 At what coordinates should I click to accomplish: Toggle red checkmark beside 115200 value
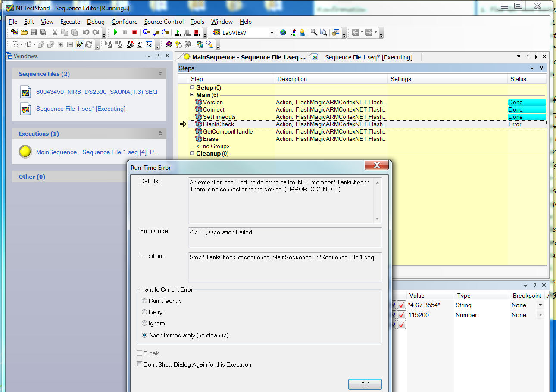click(x=401, y=315)
